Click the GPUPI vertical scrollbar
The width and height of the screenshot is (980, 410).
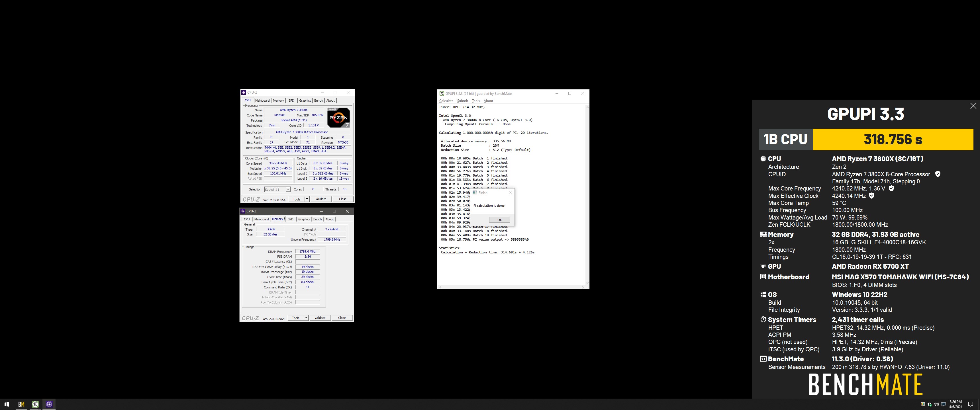[x=587, y=195]
